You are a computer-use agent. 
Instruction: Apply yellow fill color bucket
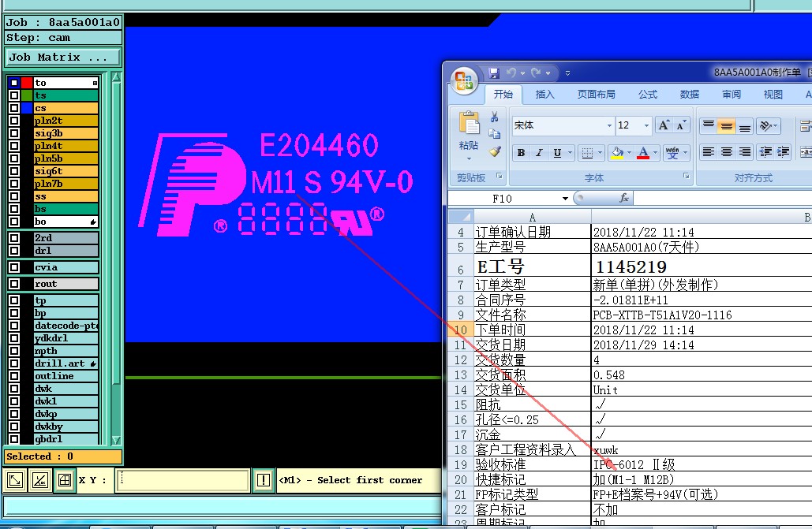[617, 153]
